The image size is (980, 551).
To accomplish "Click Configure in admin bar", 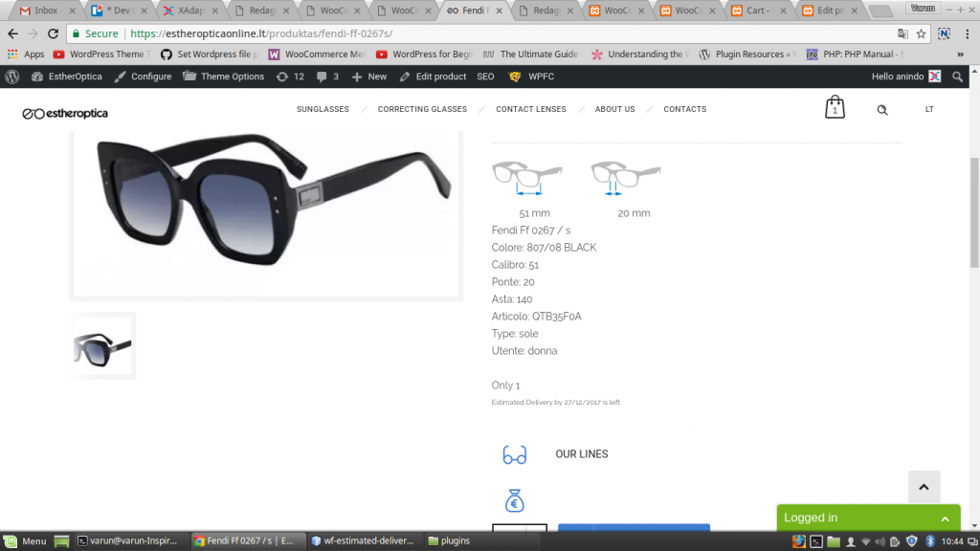I will (x=143, y=77).
